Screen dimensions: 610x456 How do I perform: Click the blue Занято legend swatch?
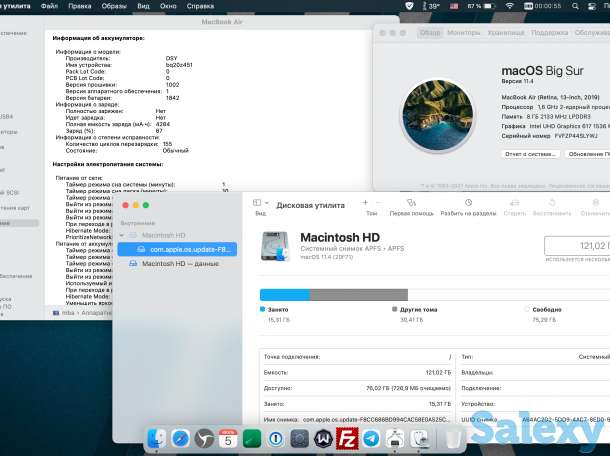[262, 309]
